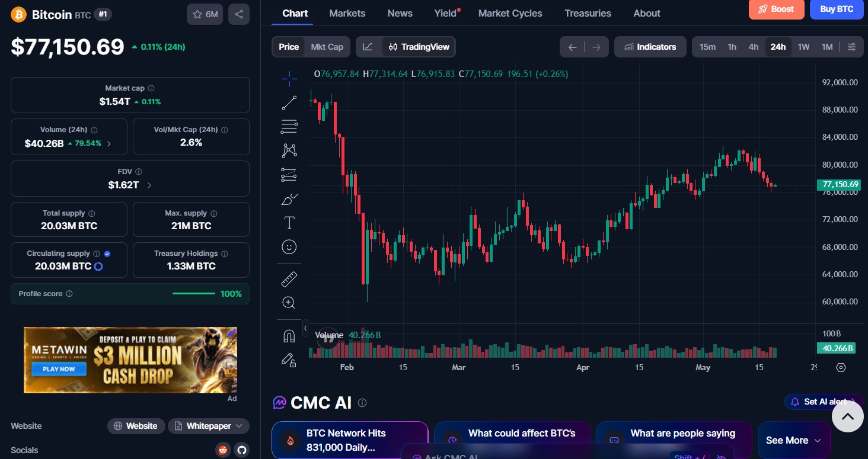Click the scroll to top arrow button
This screenshot has width=868, height=459.
coord(848,416)
